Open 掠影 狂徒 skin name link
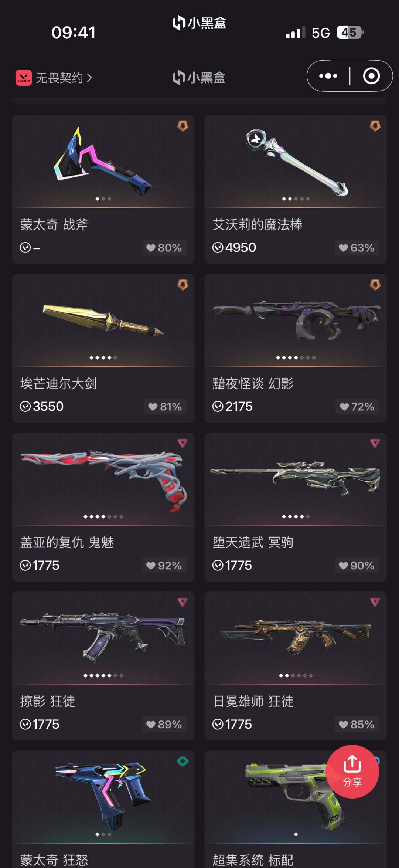 [x=48, y=701]
